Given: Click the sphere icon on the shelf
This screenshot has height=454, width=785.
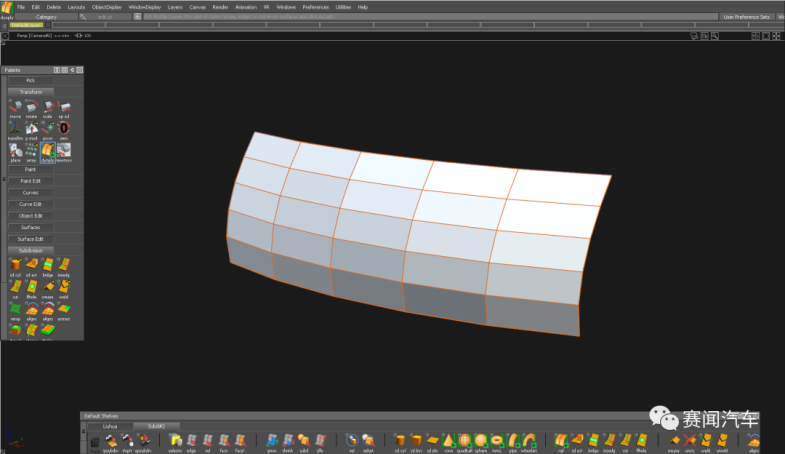Looking at the screenshot, I should 482,440.
